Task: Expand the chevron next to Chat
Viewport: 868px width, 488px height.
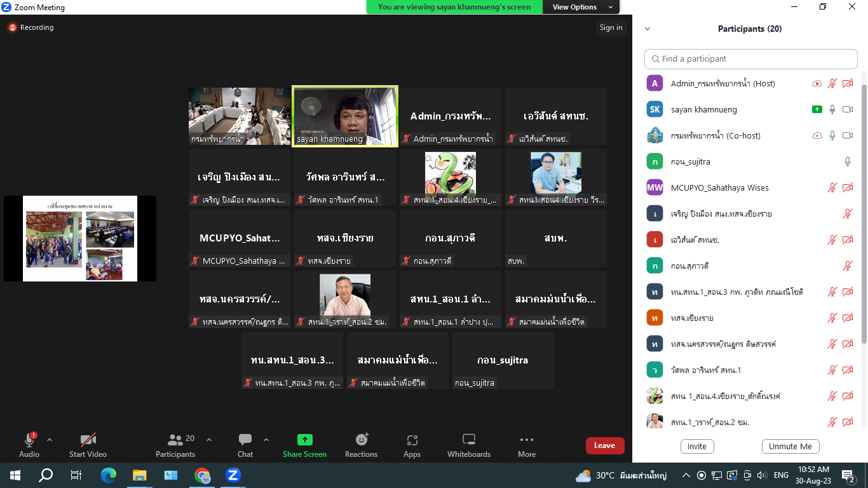Action: [x=266, y=440]
